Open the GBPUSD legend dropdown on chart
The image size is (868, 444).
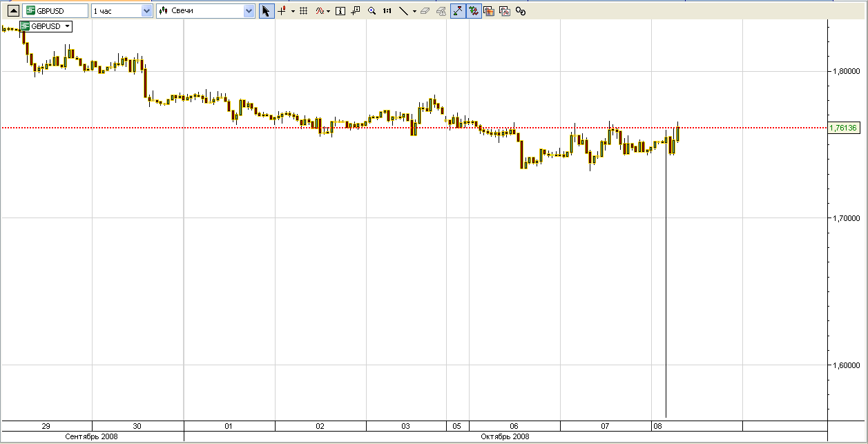coord(68,26)
